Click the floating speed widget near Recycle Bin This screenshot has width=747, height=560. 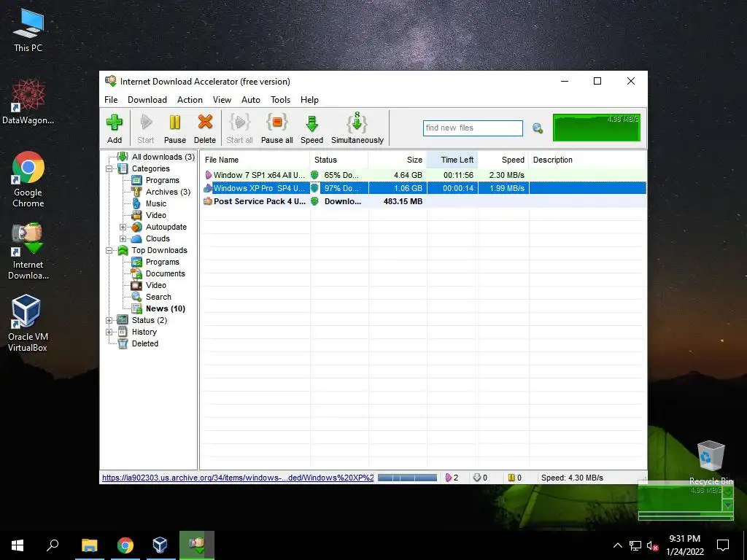click(x=686, y=500)
